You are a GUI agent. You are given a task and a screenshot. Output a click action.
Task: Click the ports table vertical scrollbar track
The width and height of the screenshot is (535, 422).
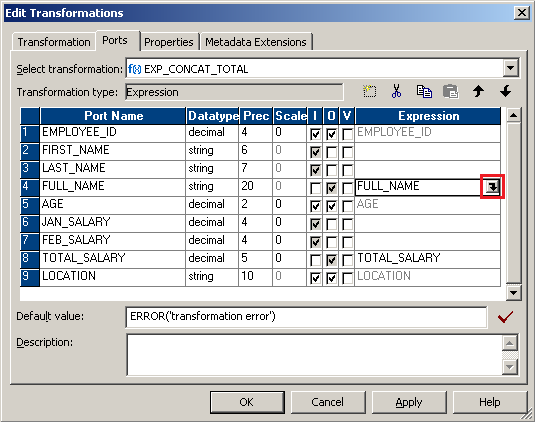coord(513,204)
